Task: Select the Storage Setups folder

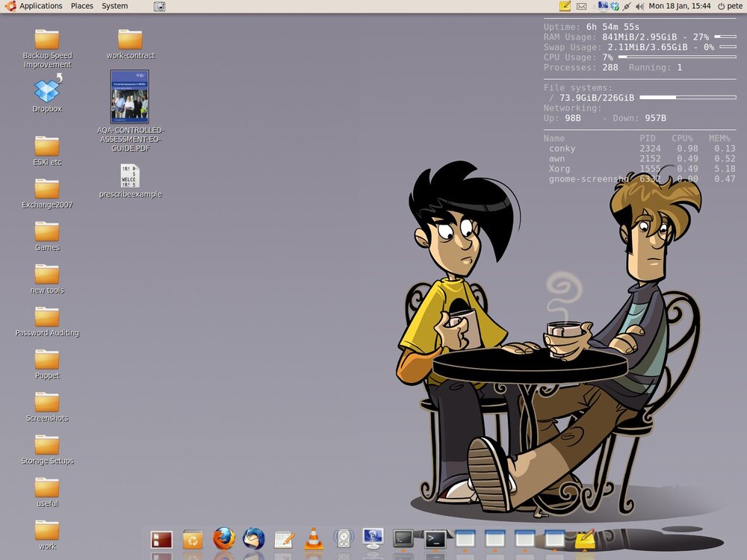Action: (x=47, y=450)
